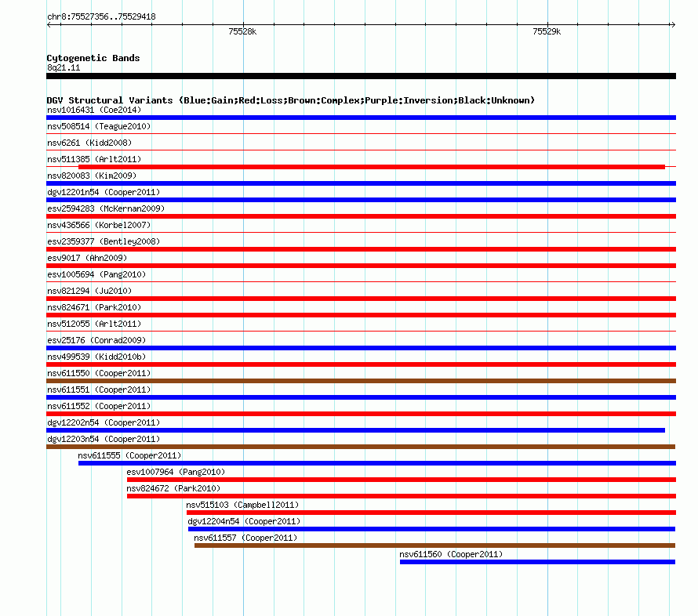Click the blue bar under nsv611560
Screen dimensions: 698x616
(x=537, y=562)
